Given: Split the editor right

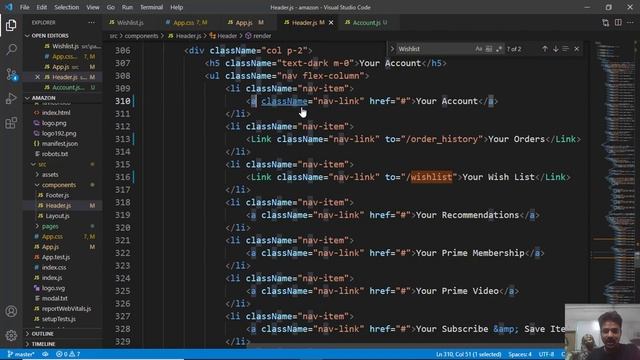Looking at the screenshot, I should coord(618,22).
